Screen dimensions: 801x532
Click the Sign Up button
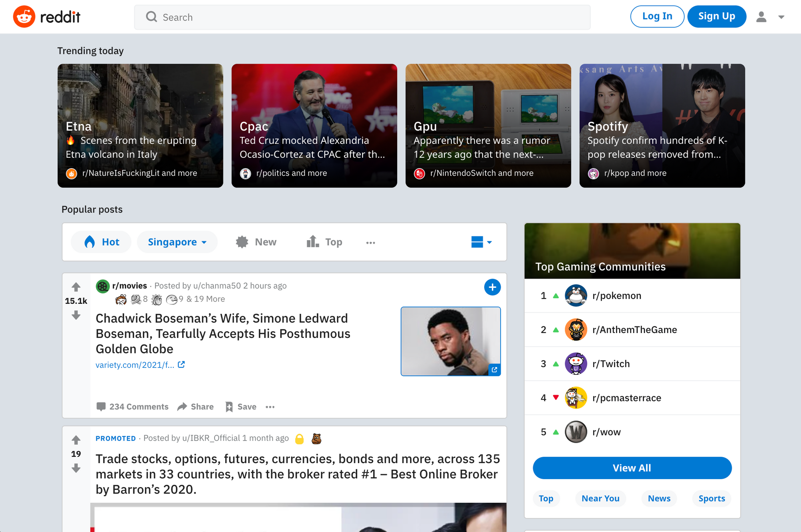[x=716, y=16]
